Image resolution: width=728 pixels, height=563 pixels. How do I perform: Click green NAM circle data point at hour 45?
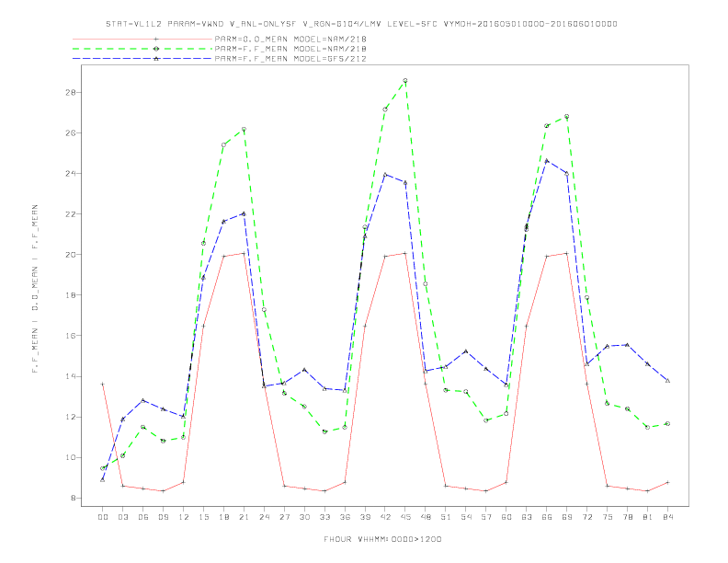coord(405,80)
